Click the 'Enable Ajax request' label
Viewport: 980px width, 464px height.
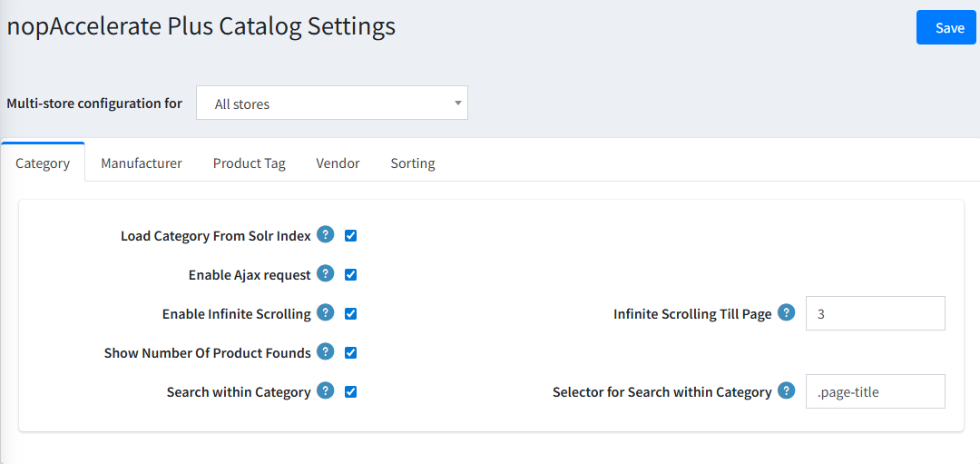(x=250, y=275)
